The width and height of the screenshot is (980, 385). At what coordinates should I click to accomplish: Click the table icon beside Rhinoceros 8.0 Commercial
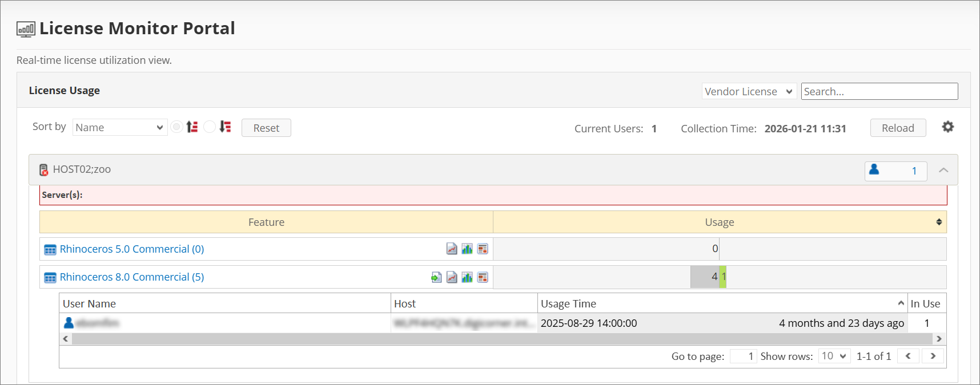[50, 277]
